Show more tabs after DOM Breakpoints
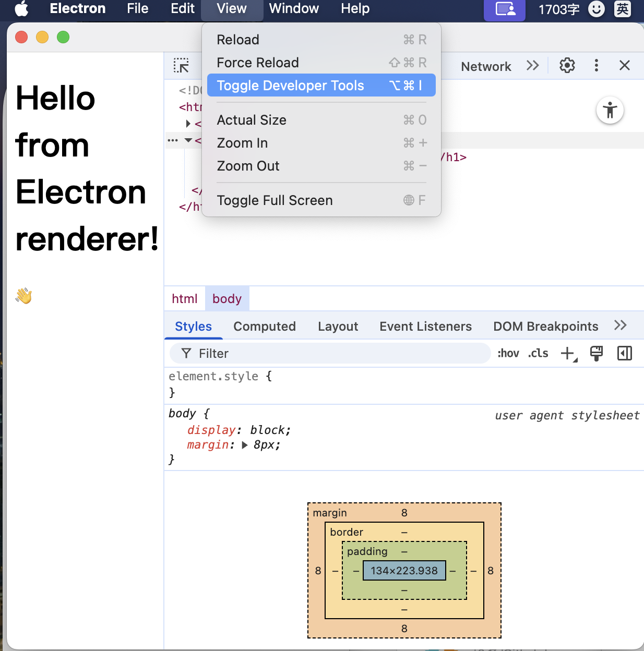Screen dimensions: 644x651 (x=620, y=325)
